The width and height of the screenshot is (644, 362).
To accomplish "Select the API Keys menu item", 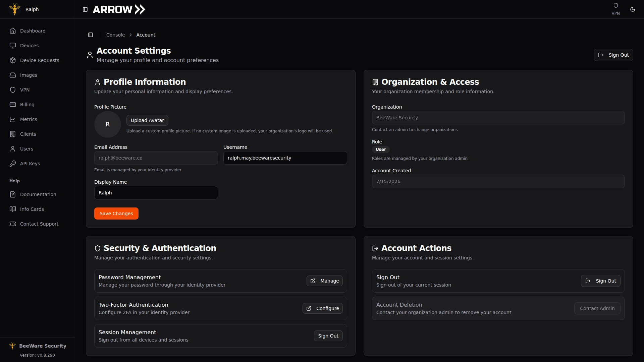I will click(x=37, y=164).
